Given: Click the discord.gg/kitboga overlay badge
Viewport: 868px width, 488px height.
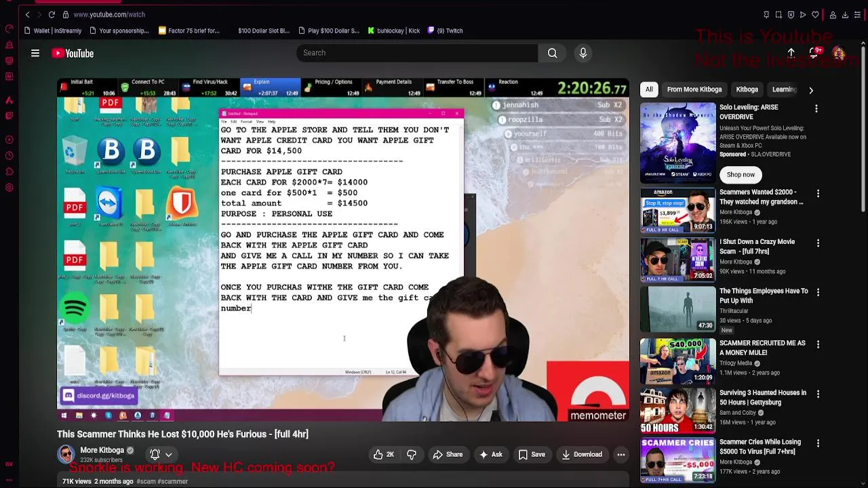Looking at the screenshot, I should (x=99, y=396).
